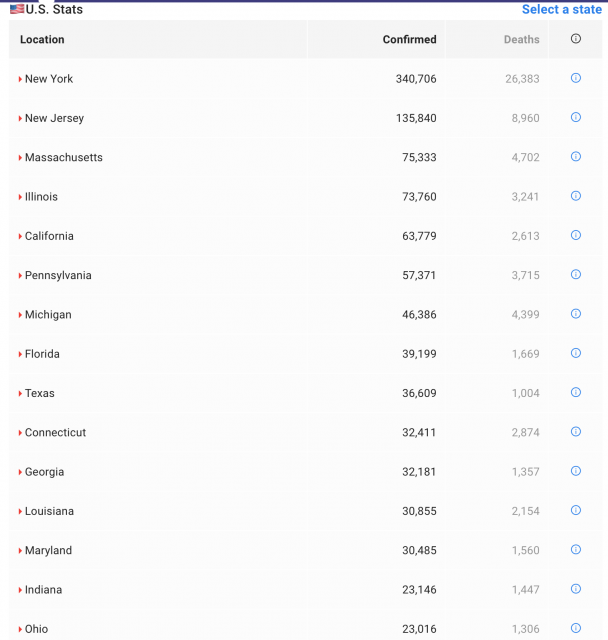Click the info icon for Maryland
This screenshot has height=640, width=608.
pyautogui.click(x=576, y=549)
